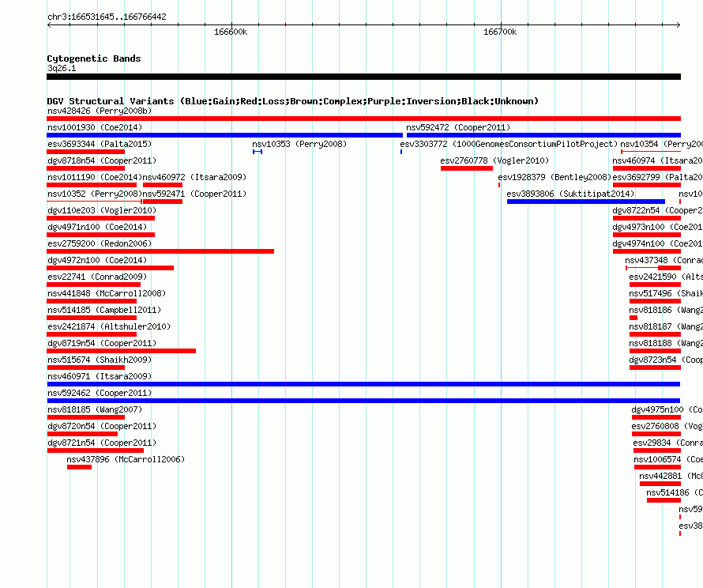This screenshot has width=703, height=588.
Task: Click nsv515674 (Shaikh2009) label
Action: [x=100, y=360]
